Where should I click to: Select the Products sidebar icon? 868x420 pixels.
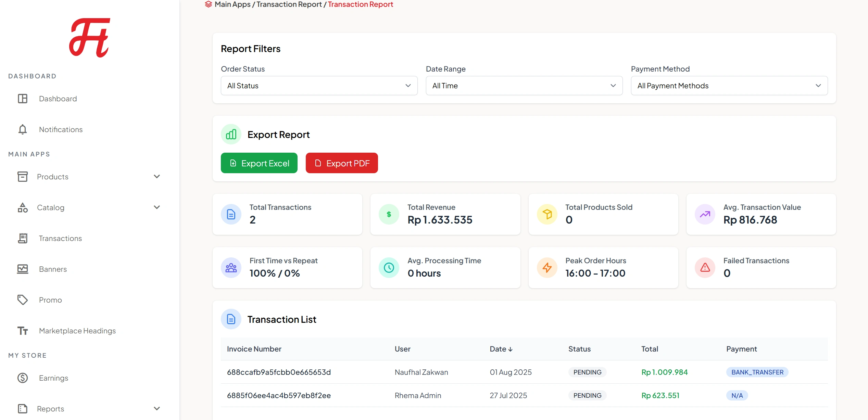tap(22, 177)
